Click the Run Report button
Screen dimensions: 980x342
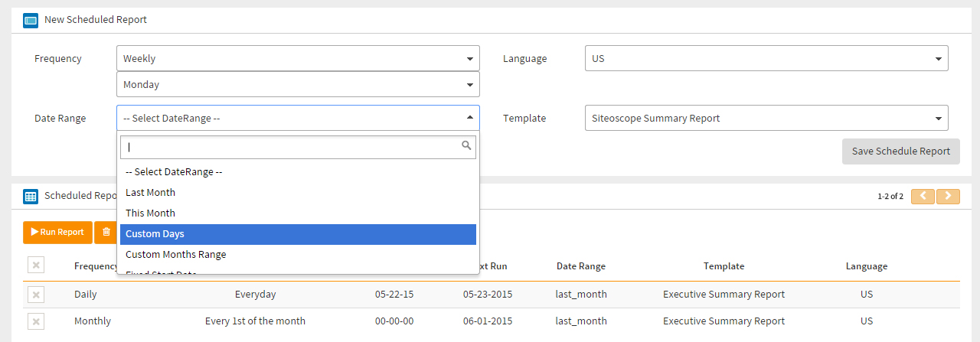[57, 232]
